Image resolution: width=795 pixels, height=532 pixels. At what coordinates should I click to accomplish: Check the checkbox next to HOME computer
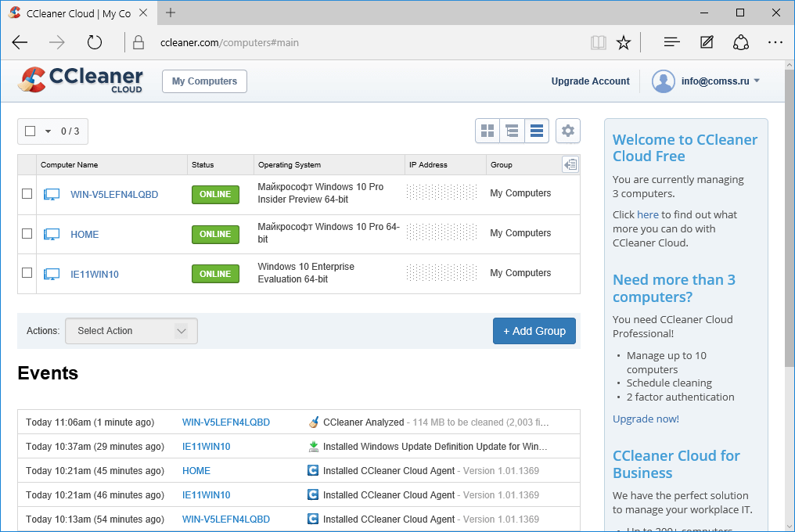pyautogui.click(x=27, y=234)
